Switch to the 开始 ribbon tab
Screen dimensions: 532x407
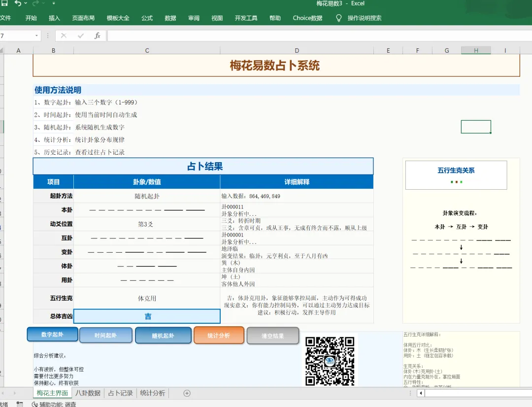tap(31, 18)
